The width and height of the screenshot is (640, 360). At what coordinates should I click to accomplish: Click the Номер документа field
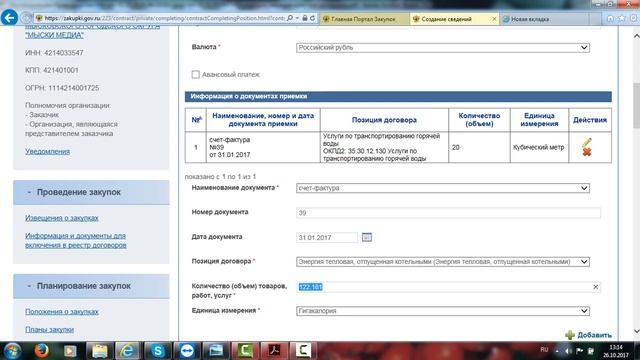click(448, 213)
